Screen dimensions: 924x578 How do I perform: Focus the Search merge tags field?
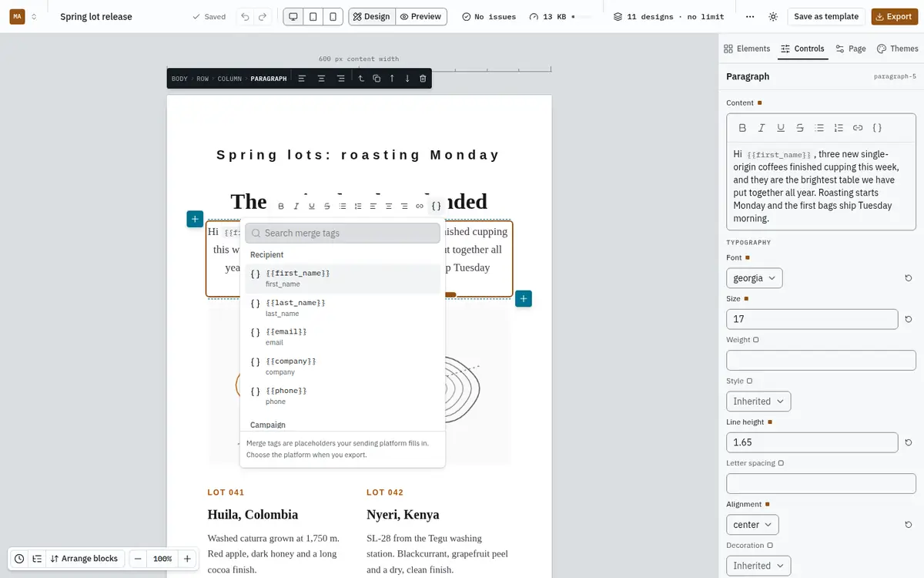[343, 233]
